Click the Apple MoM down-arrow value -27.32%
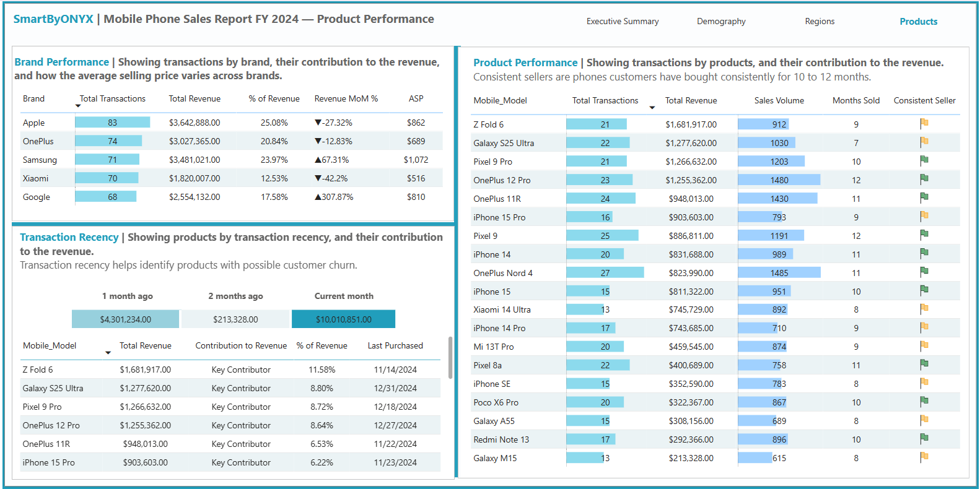Screen dimensions: 980x489 click(x=333, y=123)
